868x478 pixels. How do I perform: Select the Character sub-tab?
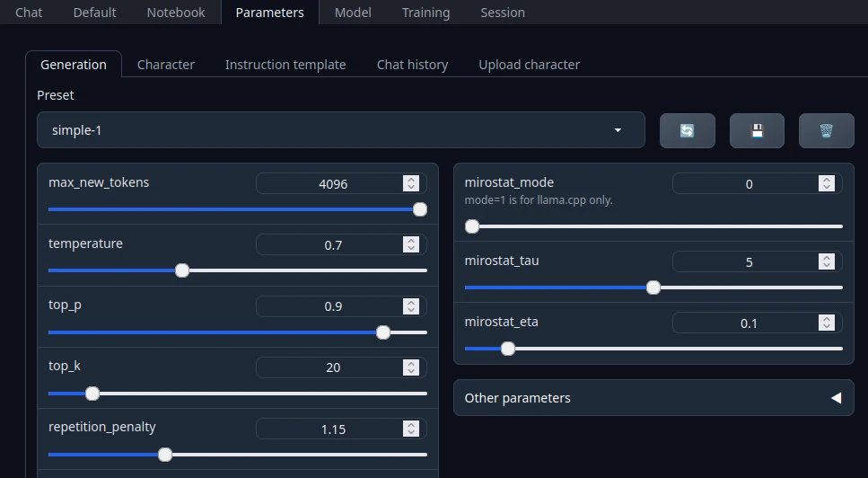[x=166, y=65]
